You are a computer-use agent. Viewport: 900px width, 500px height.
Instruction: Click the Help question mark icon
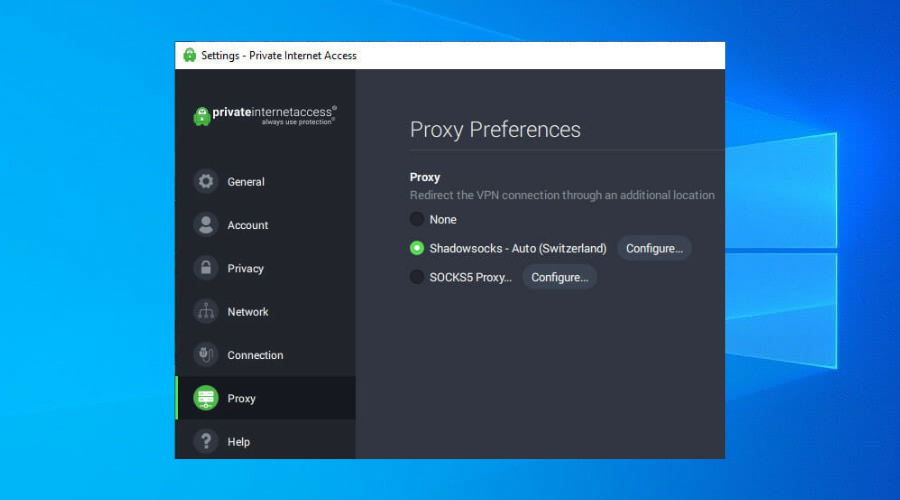pos(206,441)
